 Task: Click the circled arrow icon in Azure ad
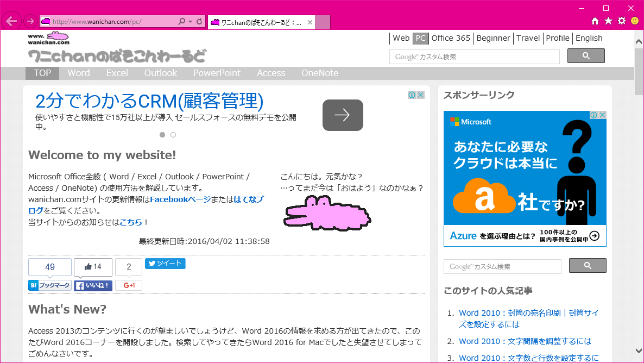coord(594,235)
